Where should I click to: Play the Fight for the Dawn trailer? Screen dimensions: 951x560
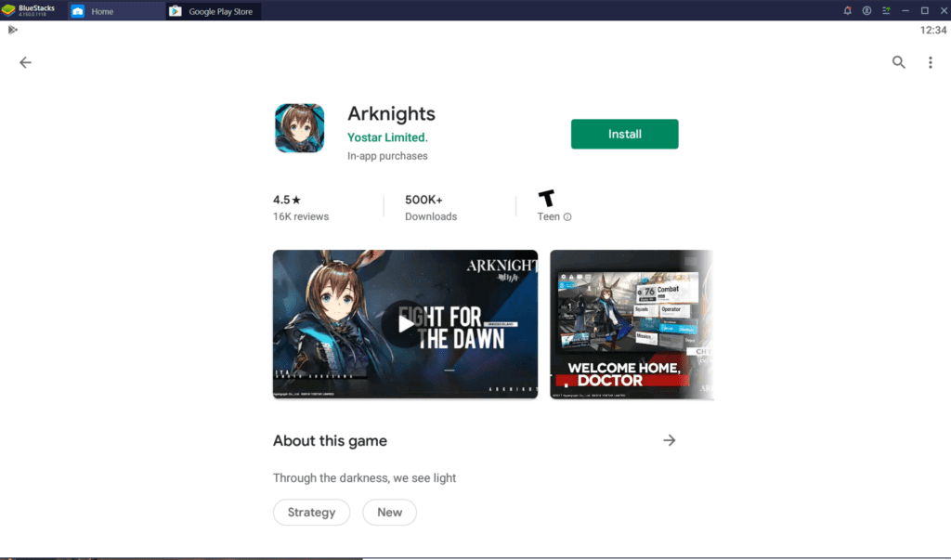pyautogui.click(x=405, y=323)
